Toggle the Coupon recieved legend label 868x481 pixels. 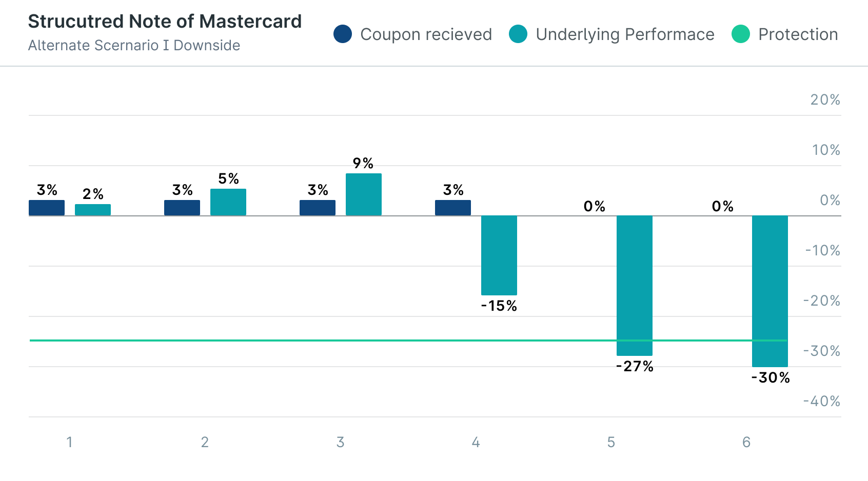click(426, 34)
